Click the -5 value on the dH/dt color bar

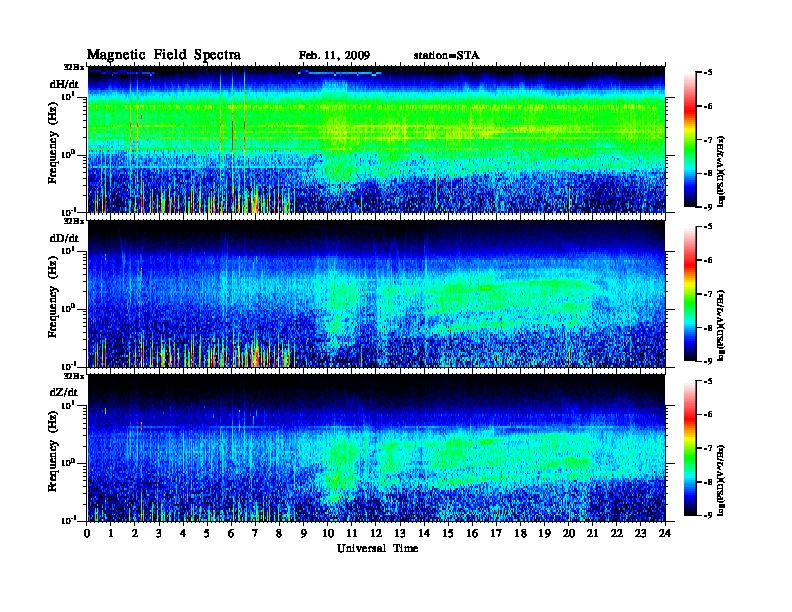[x=708, y=73]
